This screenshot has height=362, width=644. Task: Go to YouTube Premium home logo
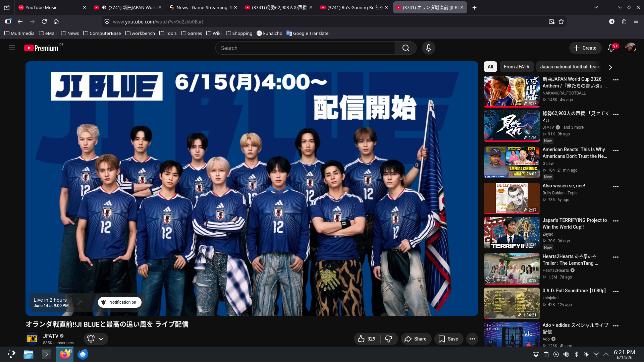tap(41, 48)
